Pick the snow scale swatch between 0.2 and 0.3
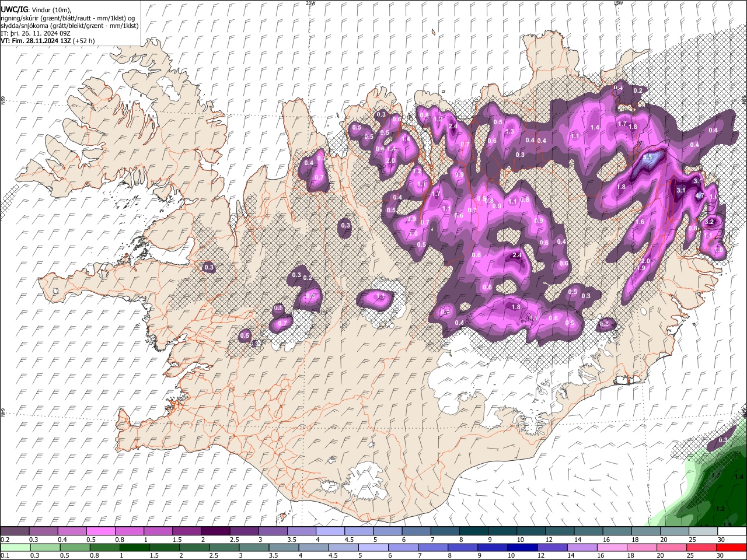The width and height of the screenshot is (747, 560). pos(15,531)
